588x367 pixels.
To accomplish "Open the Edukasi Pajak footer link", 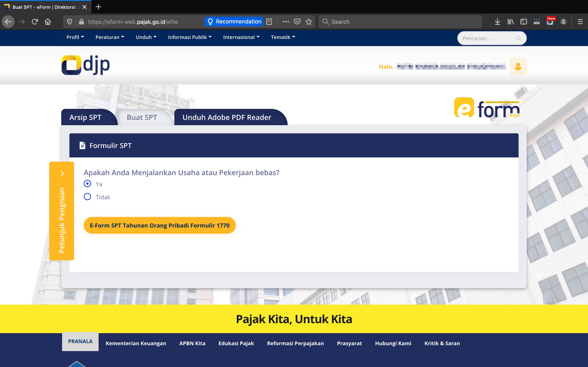I will (236, 343).
